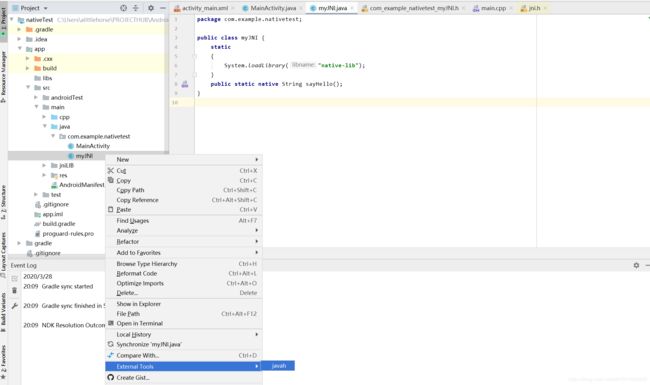Screen dimensions: 650x385
Task: Choose Paste from context menu
Action: (x=184, y=210)
